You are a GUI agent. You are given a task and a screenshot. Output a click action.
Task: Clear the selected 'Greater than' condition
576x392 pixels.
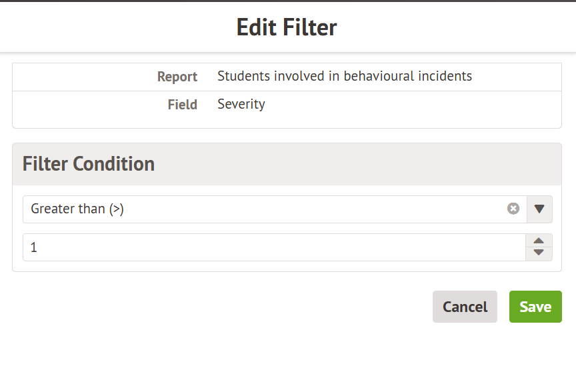(513, 209)
